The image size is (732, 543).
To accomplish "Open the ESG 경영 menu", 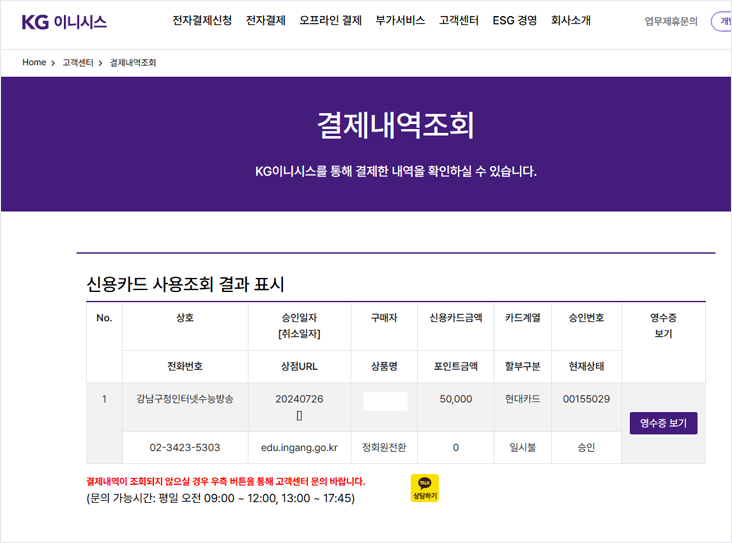I will 514,21.
